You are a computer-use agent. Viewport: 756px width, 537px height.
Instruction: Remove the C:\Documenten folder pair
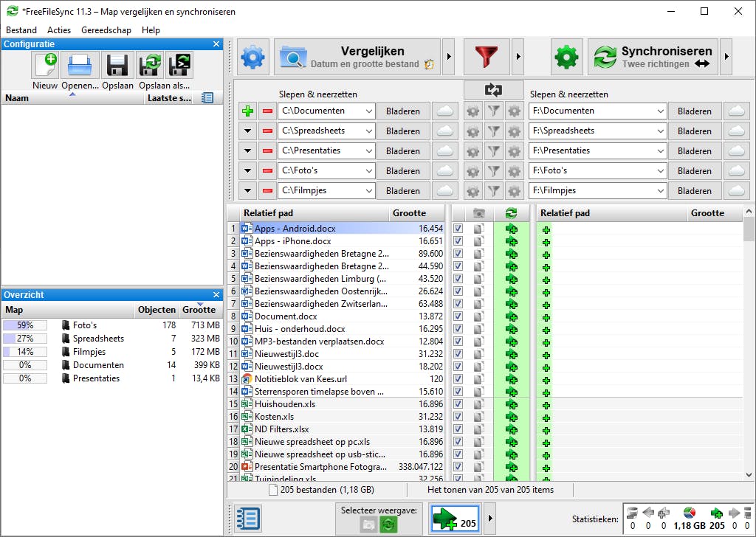tap(267, 111)
